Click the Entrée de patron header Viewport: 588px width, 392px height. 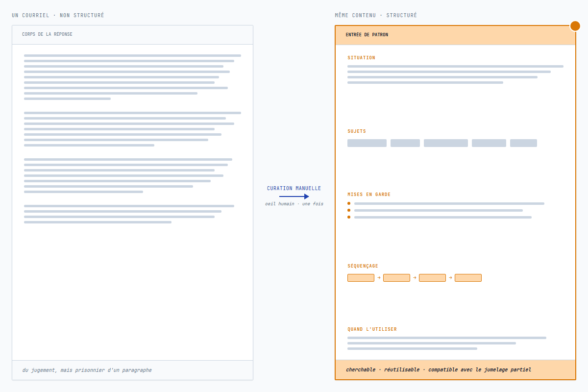point(367,35)
